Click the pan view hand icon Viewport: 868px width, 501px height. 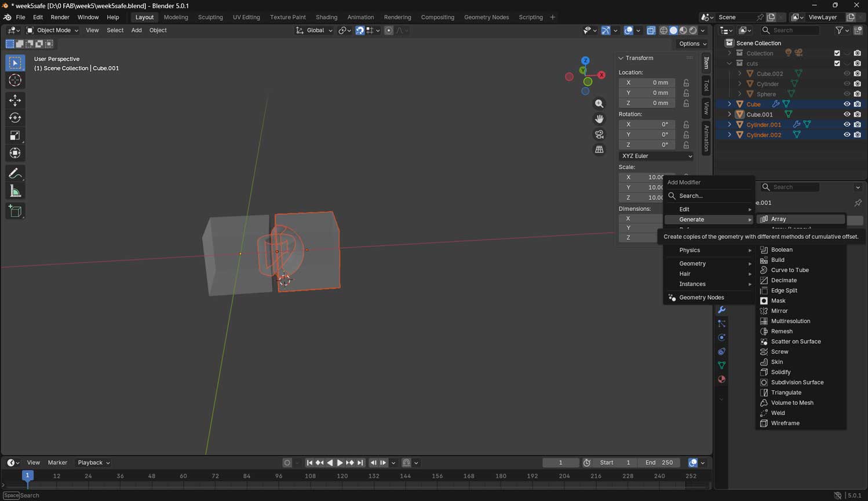pos(599,119)
